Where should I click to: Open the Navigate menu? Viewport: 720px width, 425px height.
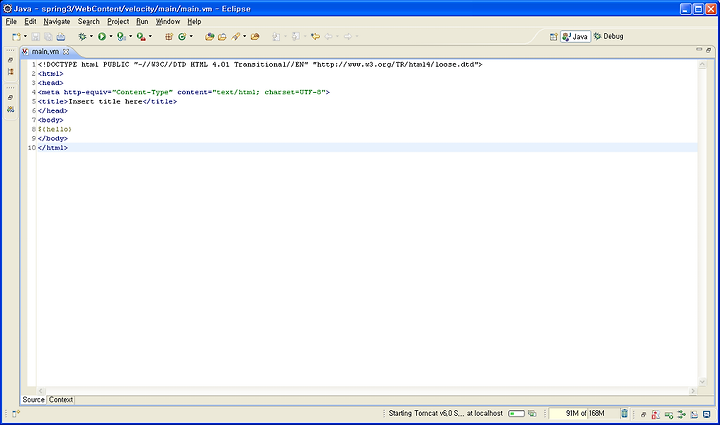[57, 22]
